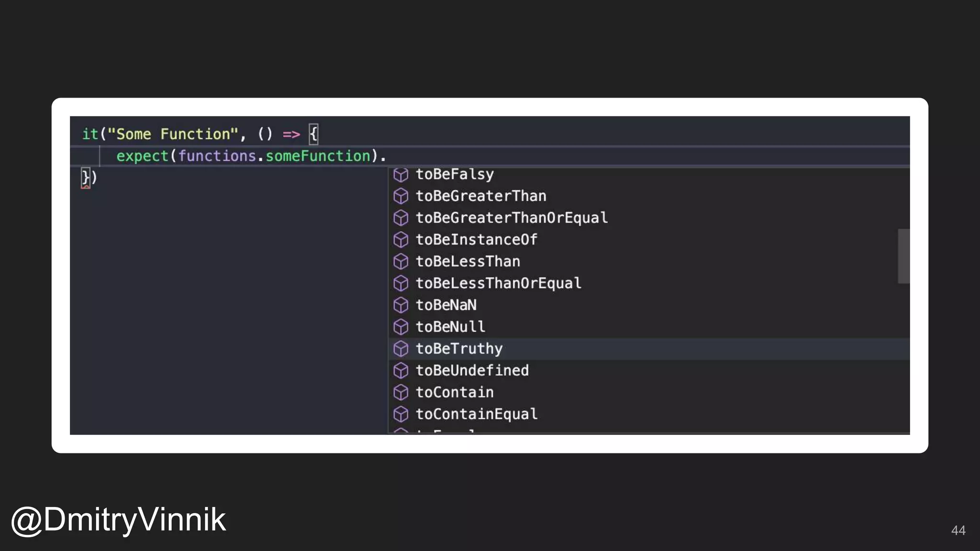
Task: Click the method icon next to toBeLessThan
Action: click(401, 262)
